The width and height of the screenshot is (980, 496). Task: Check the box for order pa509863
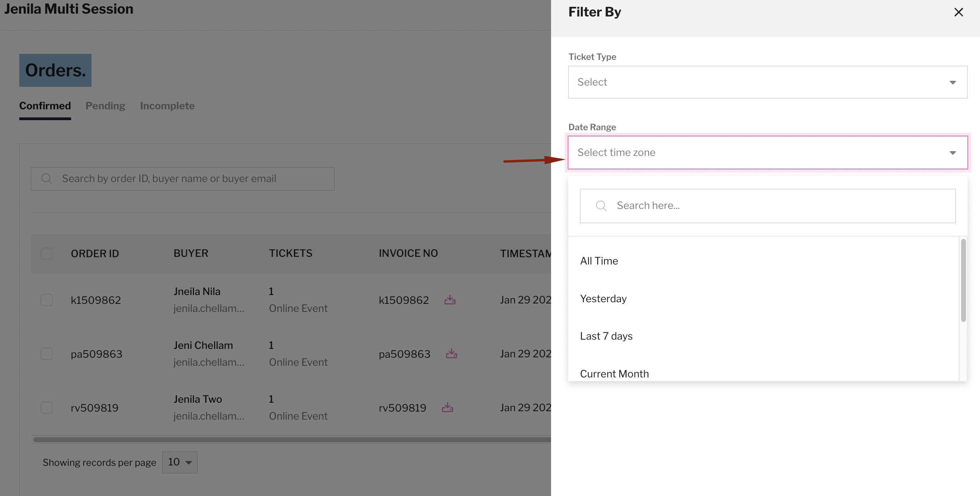tap(47, 354)
